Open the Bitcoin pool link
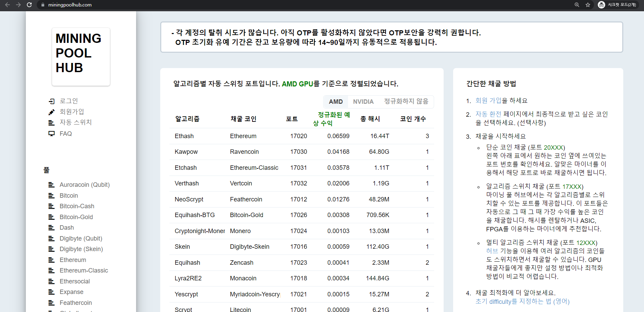This screenshot has width=644, height=312. (69, 196)
